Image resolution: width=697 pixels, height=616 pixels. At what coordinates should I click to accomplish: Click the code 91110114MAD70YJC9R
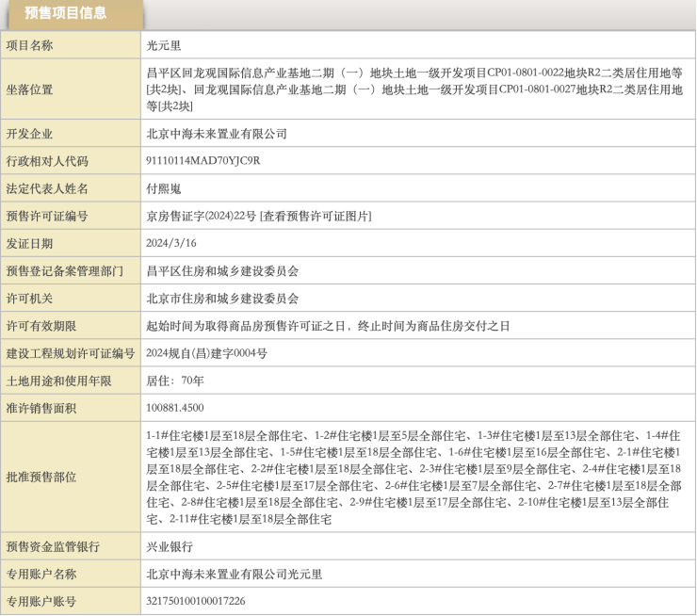203,161
